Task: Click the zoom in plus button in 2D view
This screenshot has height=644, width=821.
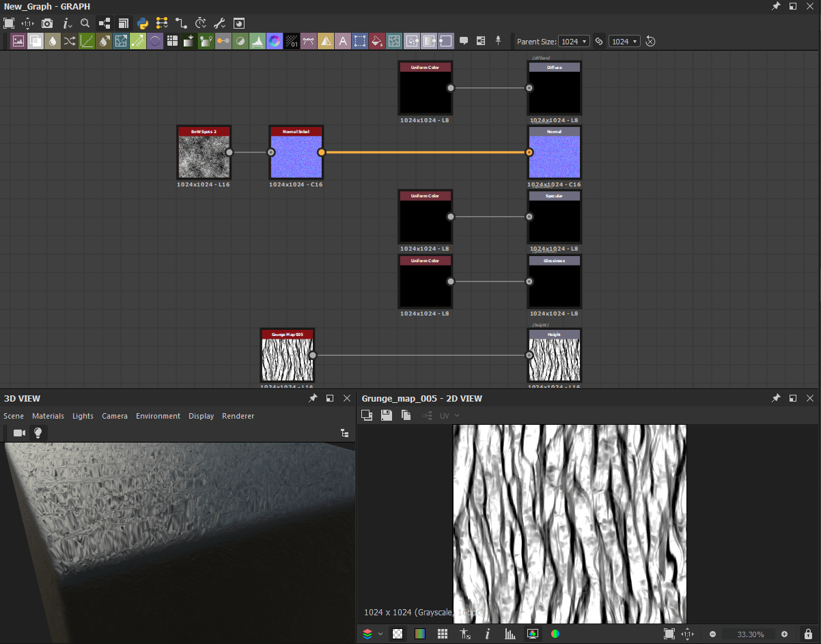Action: [x=784, y=634]
